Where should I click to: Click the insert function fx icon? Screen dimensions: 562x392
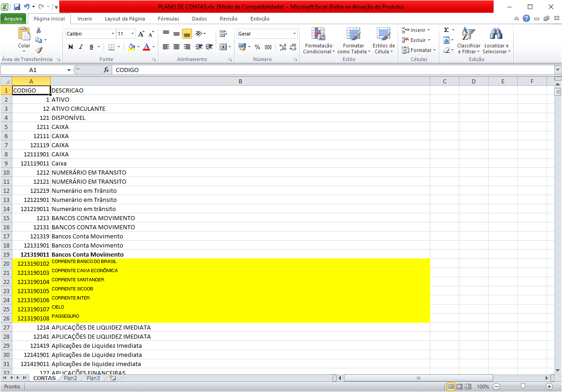click(106, 70)
